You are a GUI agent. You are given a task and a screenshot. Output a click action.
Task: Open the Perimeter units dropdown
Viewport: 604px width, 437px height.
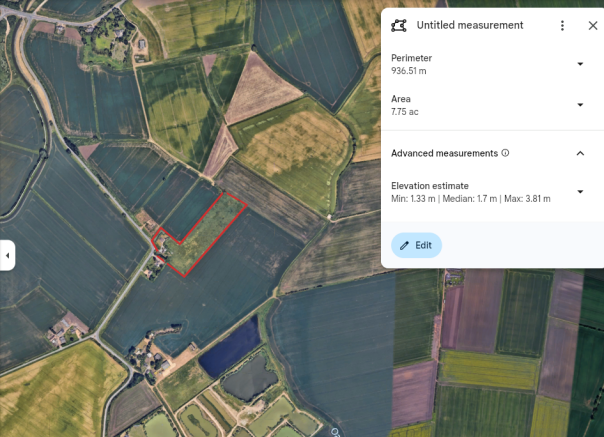click(580, 64)
